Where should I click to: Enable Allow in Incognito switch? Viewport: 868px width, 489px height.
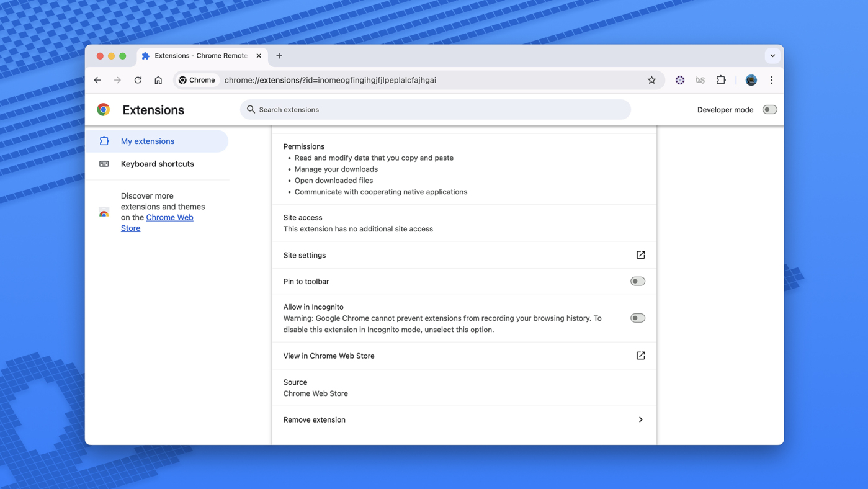tap(637, 318)
